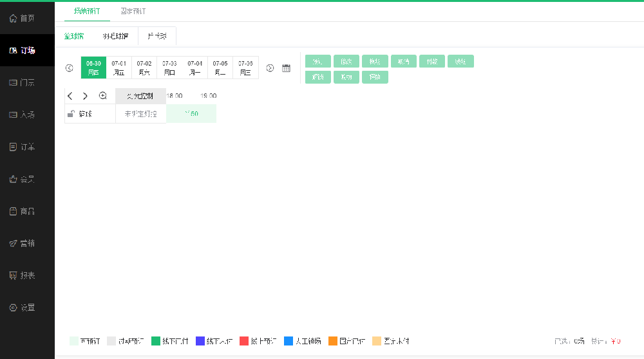The height and width of the screenshot is (359, 644).
Task: Go to 商品 products in sidebar
Action: click(13, 211)
